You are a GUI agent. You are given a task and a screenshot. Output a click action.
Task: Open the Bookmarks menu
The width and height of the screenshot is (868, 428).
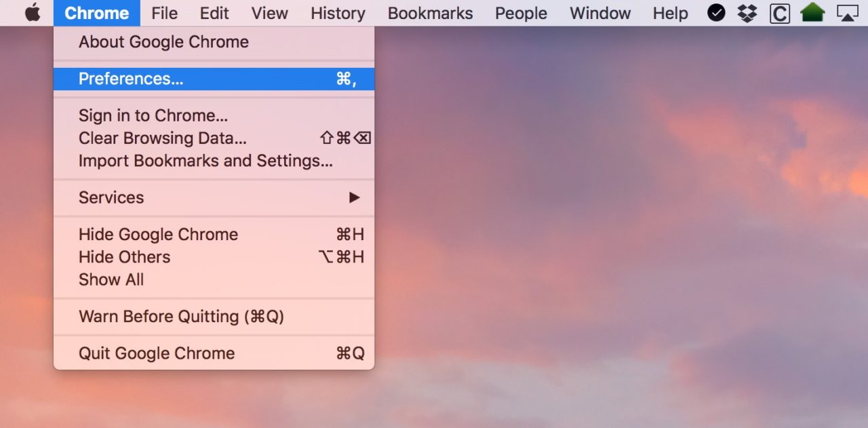tap(431, 13)
